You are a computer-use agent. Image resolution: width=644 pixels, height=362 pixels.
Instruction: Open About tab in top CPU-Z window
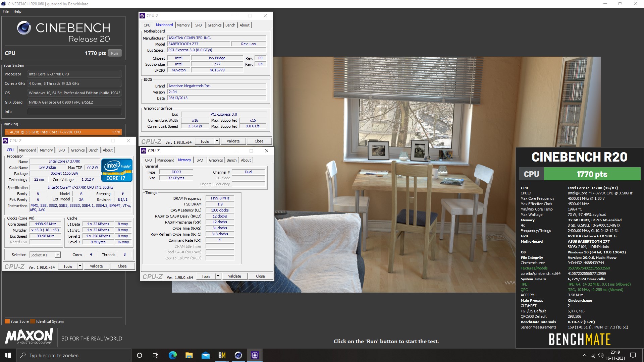pyautogui.click(x=245, y=25)
